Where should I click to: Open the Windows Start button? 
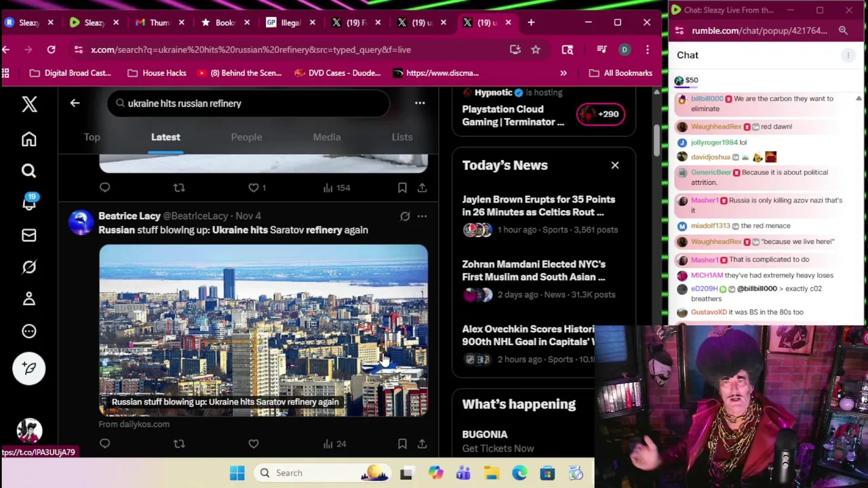(237, 473)
